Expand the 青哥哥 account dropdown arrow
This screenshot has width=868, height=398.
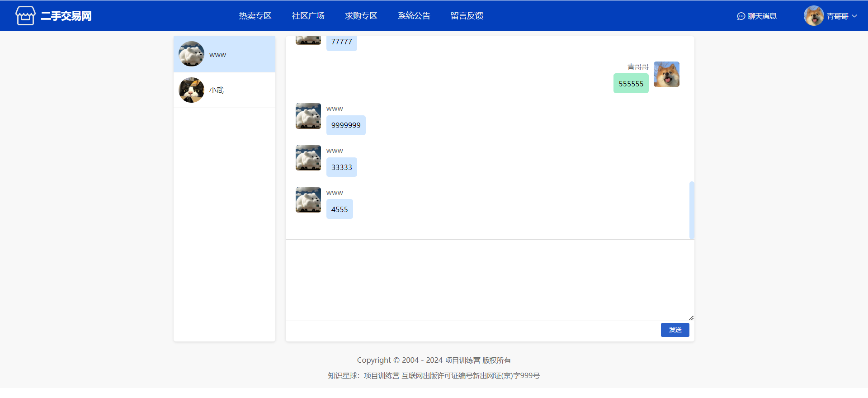pyautogui.click(x=854, y=16)
